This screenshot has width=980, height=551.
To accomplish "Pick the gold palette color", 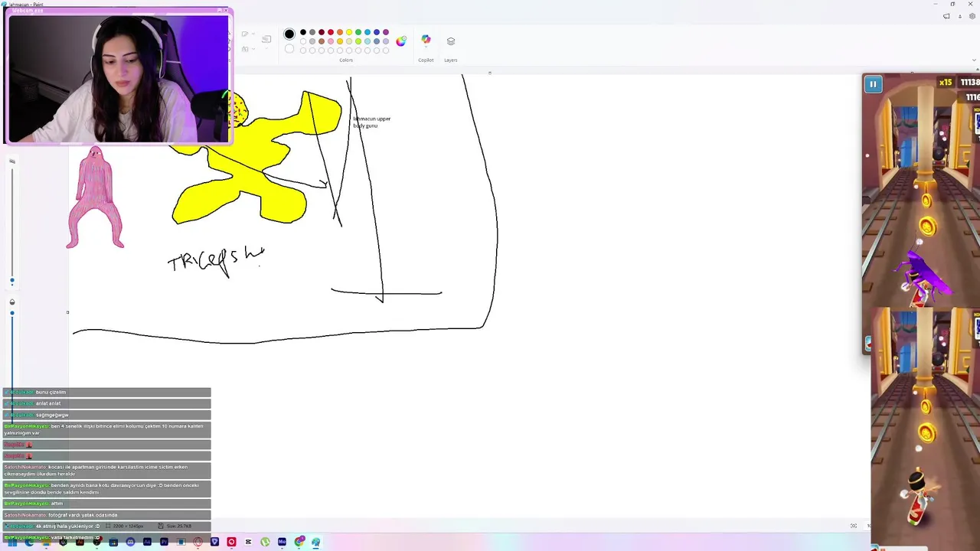I will pos(340,41).
